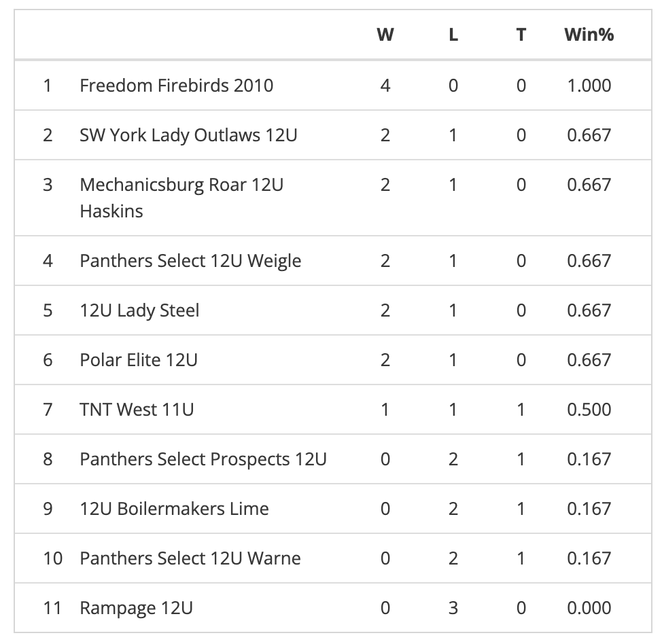Open SW York Lady Outlaws 12U team
Viewport: 662px width, 644px height.
(188, 135)
